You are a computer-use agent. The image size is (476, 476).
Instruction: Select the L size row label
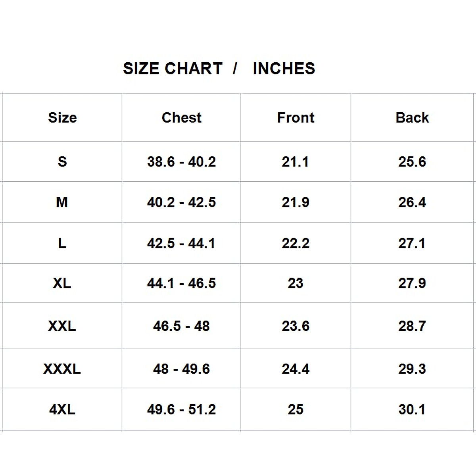click(62, 243)
